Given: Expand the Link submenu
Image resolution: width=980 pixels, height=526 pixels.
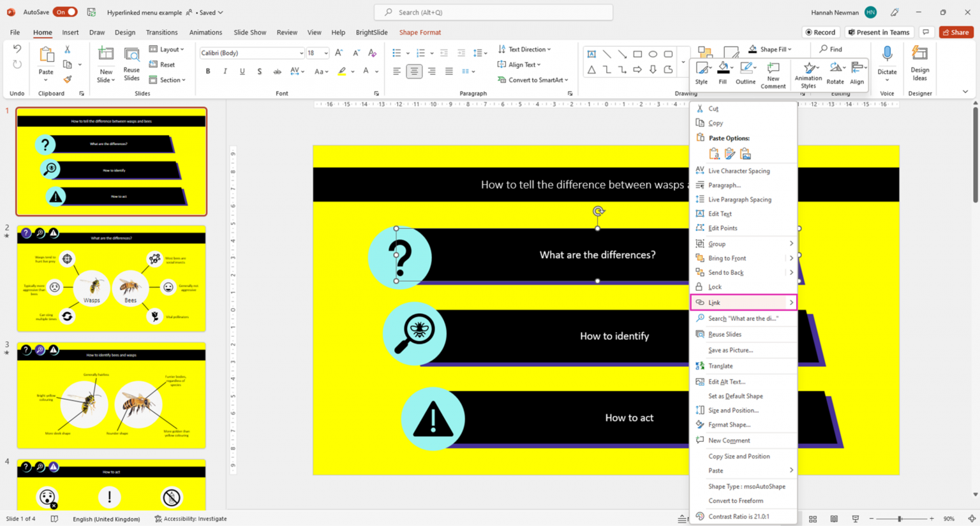Looking at the screenshot, I should click(744, 302).
